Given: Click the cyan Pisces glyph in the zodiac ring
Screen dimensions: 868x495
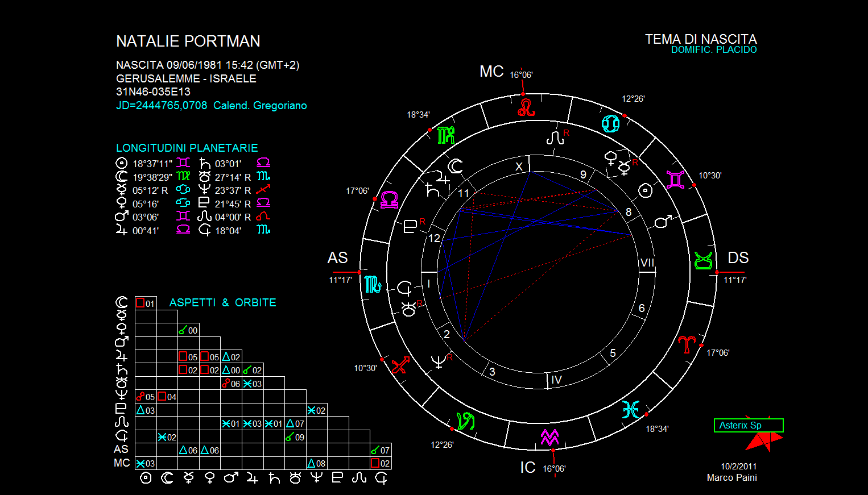Looking at the screenshot, I should pyautogui.click(x=631, y=409).
